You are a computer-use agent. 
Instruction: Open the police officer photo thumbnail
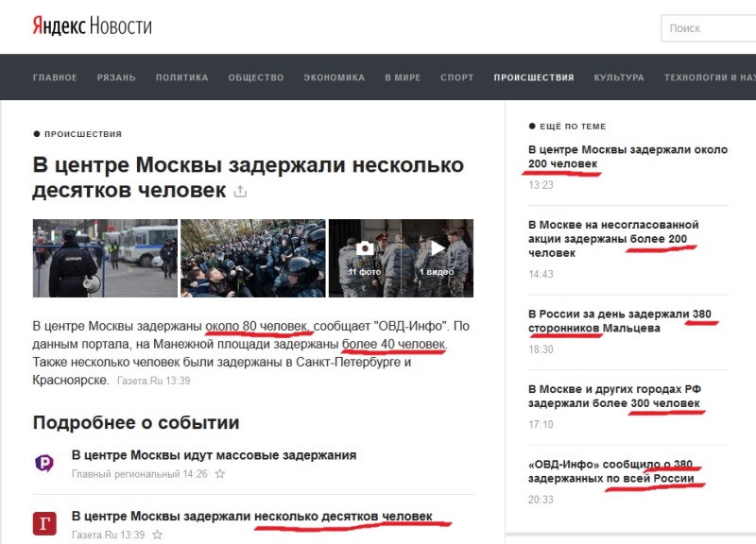[x=105, y=258]
